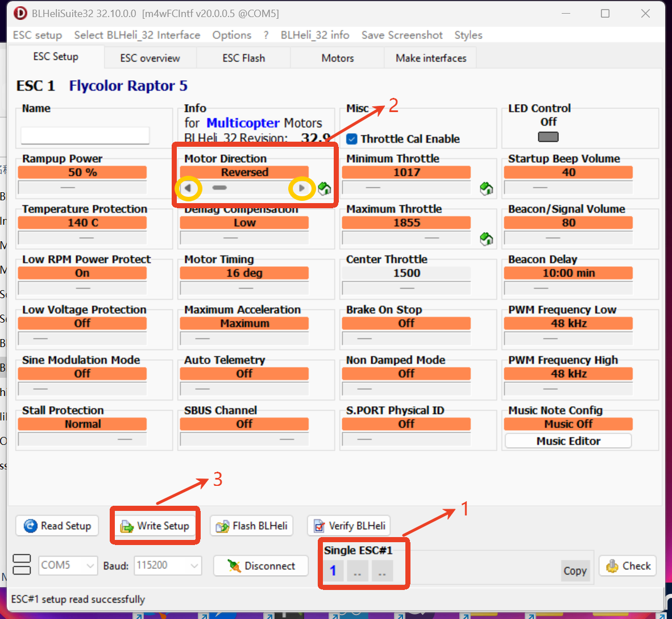Click the Brake On Stop slider
Screen dimensions: 672x619
click(406, 338)
